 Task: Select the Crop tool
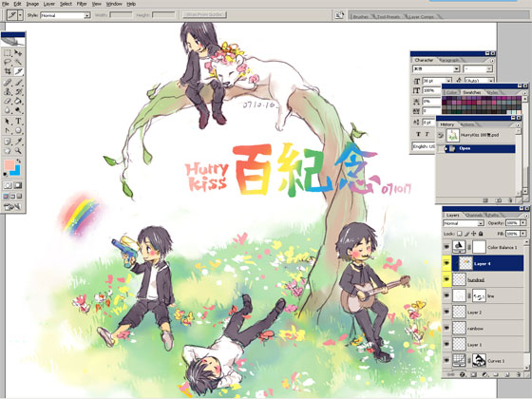pos(8,71)
